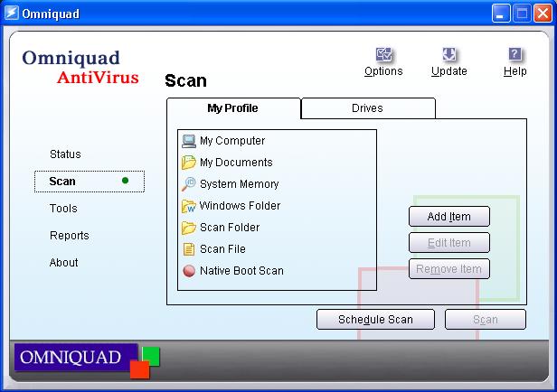Select the 'Windows Folder' list entry text
Image resolution: width=557 pixels, height=392 pixels.
(x=241, y=206)
